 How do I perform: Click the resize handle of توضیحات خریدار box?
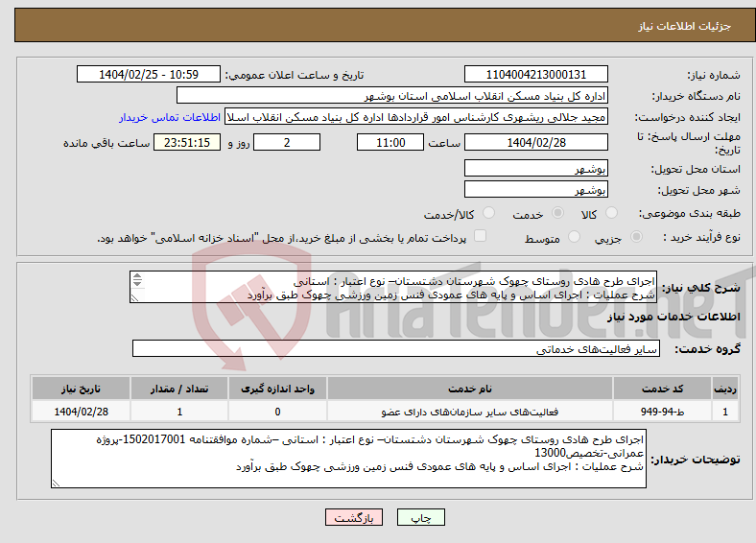tap(56, 484)
